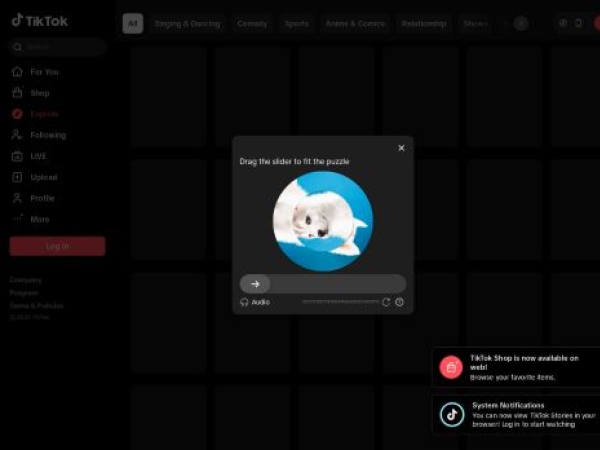Image resolution: width=600 pixels, height=450 pixels.
Task: Open the Profile page
Action: (42, 198)
